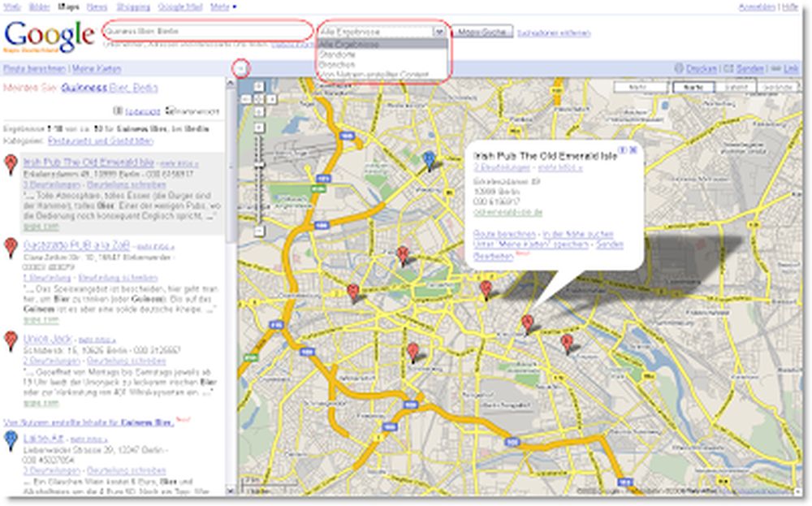The height and width of the screenshot is (506, 812).
Task: Open the News tab in top bar
Action: [x=96, y=6]
